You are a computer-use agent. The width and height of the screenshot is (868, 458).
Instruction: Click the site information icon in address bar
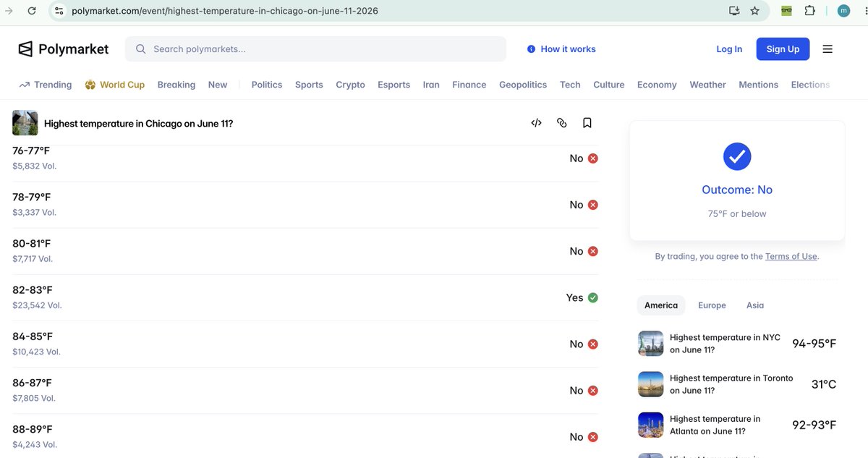pos(59,11)
